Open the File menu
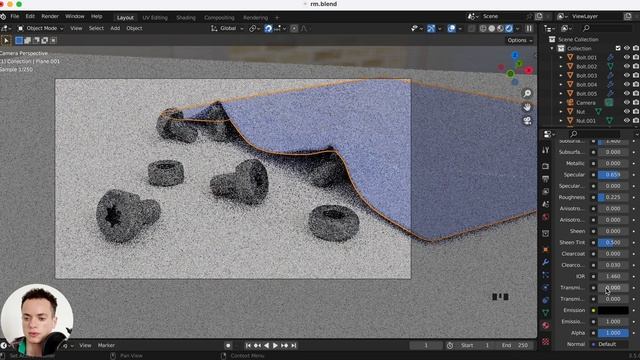 [15, 16]
